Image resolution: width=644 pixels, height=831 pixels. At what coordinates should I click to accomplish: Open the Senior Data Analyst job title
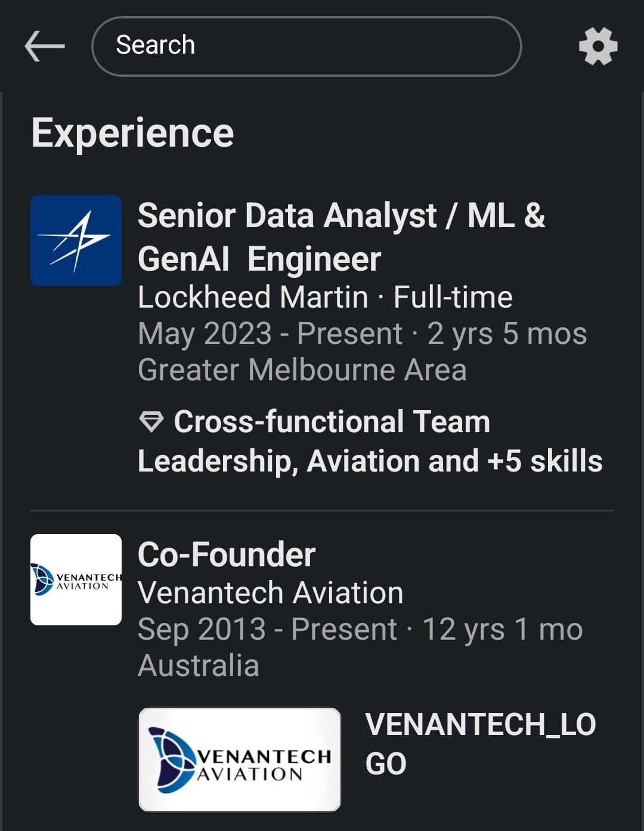(x=341, y=237)
